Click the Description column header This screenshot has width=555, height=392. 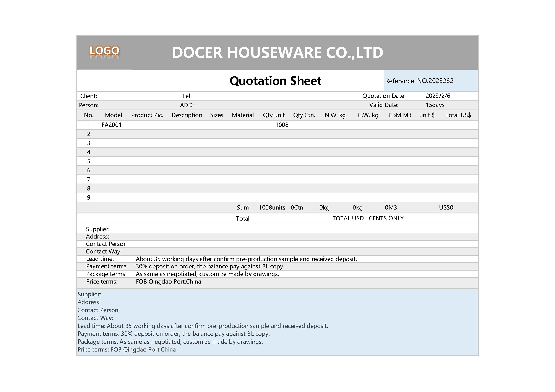[187, 115]
